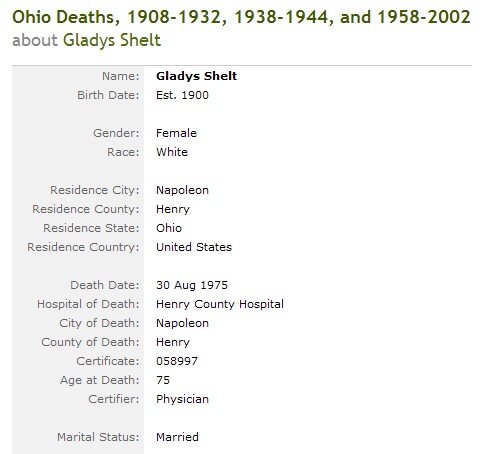Click the Age at Death value 75
485x454 pixels.
point(163,380)
